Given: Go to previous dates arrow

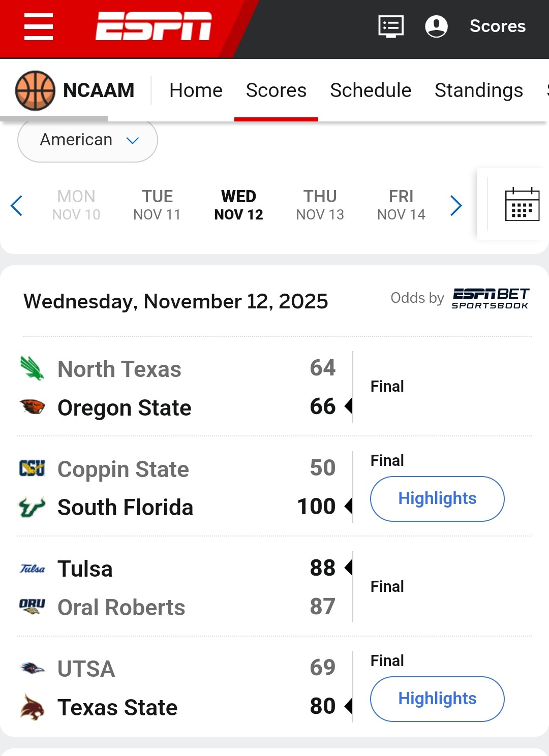Looking at the screenshot, I should tap(17, 205).
